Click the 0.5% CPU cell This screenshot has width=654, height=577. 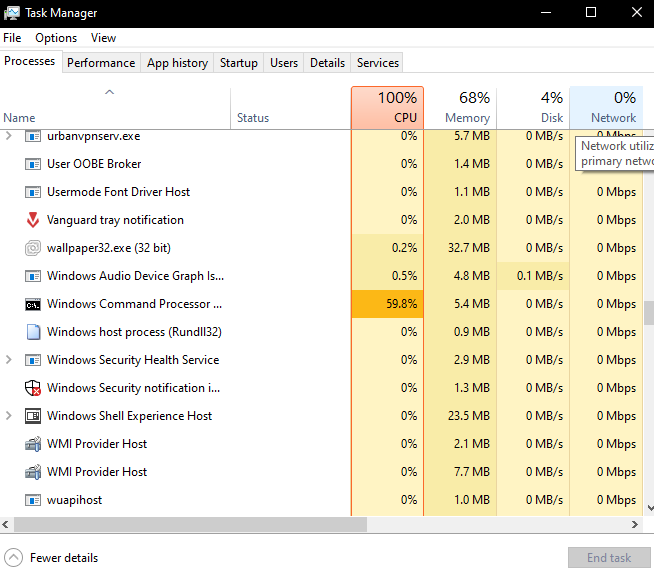coord(387,276)
